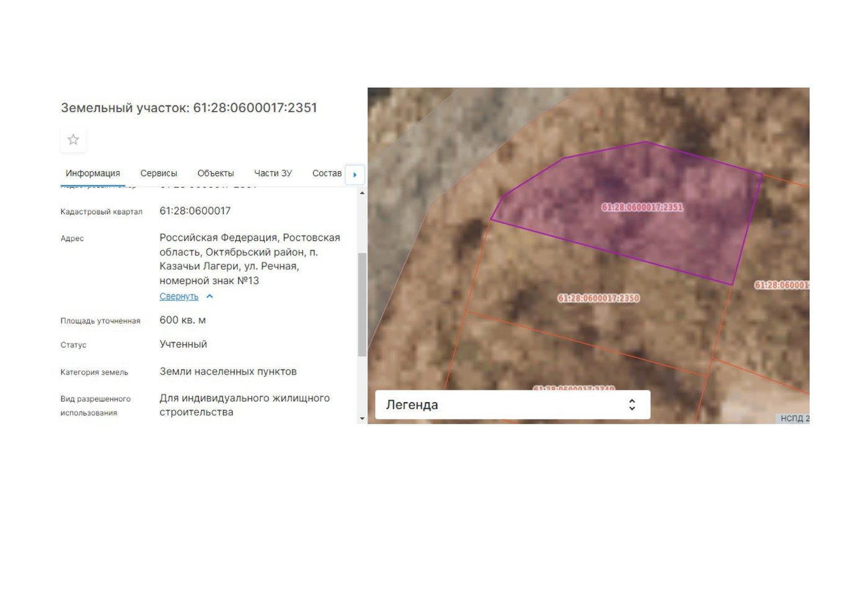Show more tabs with right arrow
868x614 pixels.
[355, 175]
